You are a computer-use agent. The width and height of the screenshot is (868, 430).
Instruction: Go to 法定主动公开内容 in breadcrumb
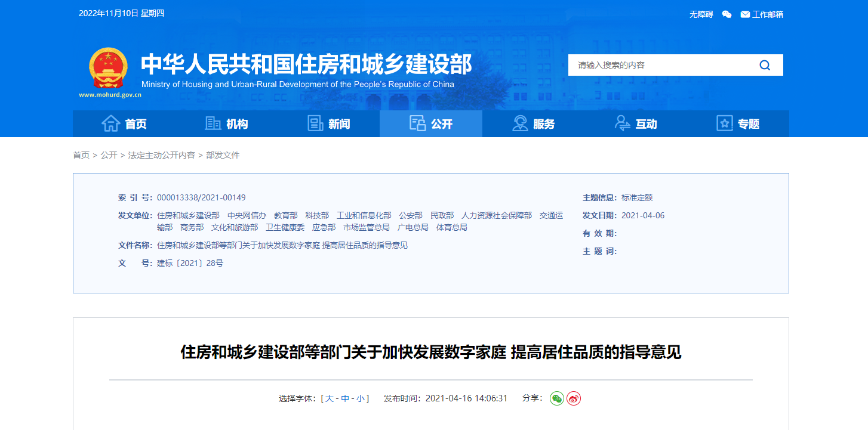(x=162, y=155)
